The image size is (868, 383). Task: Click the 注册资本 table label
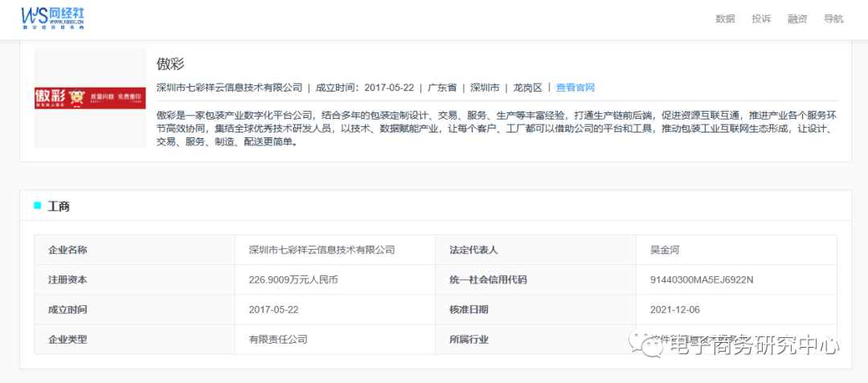tap(68, 279)
